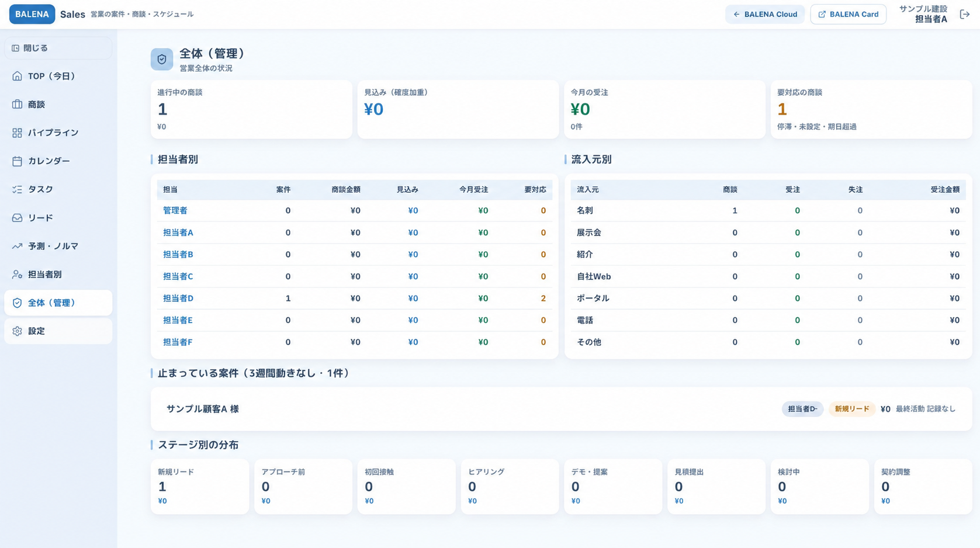Select the 進行中の商談 summary card
980x548 pixels.
251,109
